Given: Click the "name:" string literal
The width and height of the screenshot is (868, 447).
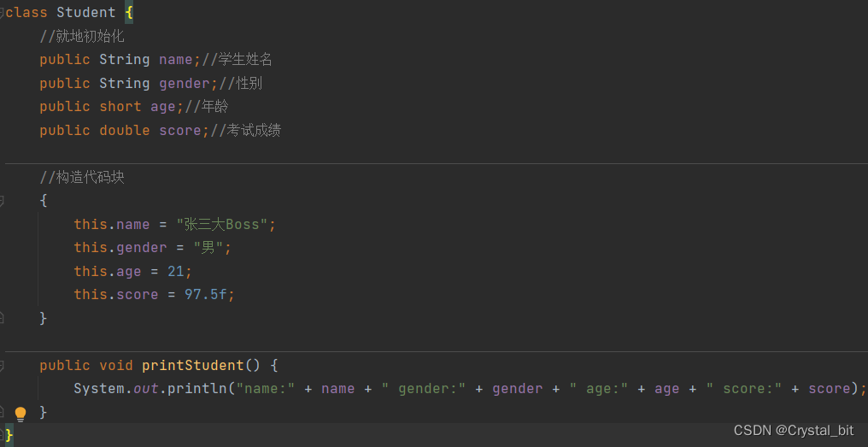Looking at the screenshot, I should [265, 389].
